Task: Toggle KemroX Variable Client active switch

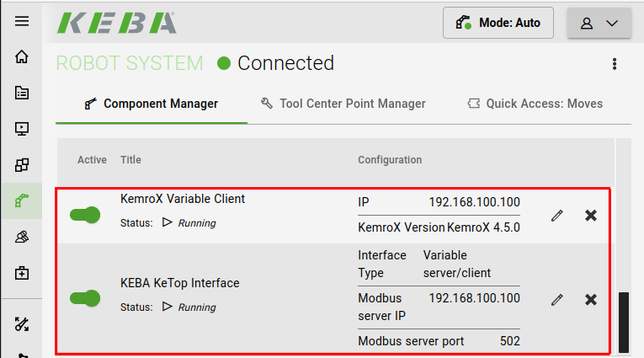Action: tap(85, 215)
